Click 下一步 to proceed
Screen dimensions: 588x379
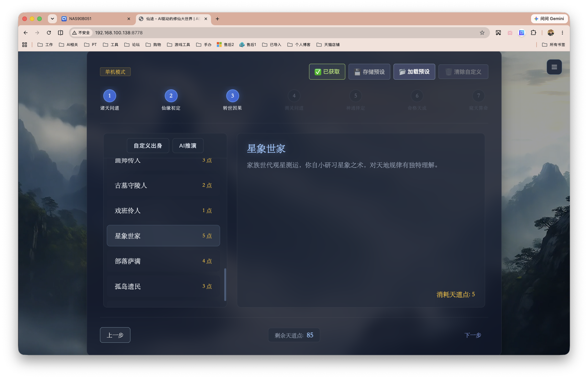(472, 335)
